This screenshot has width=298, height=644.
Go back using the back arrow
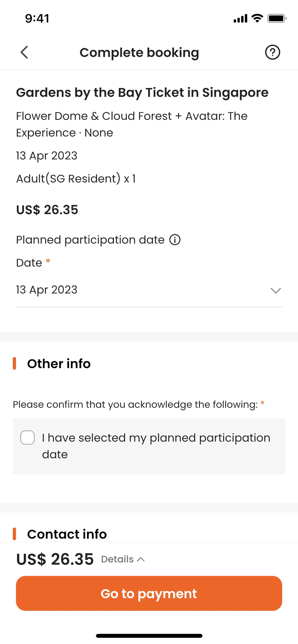click(x=24, y=52)
